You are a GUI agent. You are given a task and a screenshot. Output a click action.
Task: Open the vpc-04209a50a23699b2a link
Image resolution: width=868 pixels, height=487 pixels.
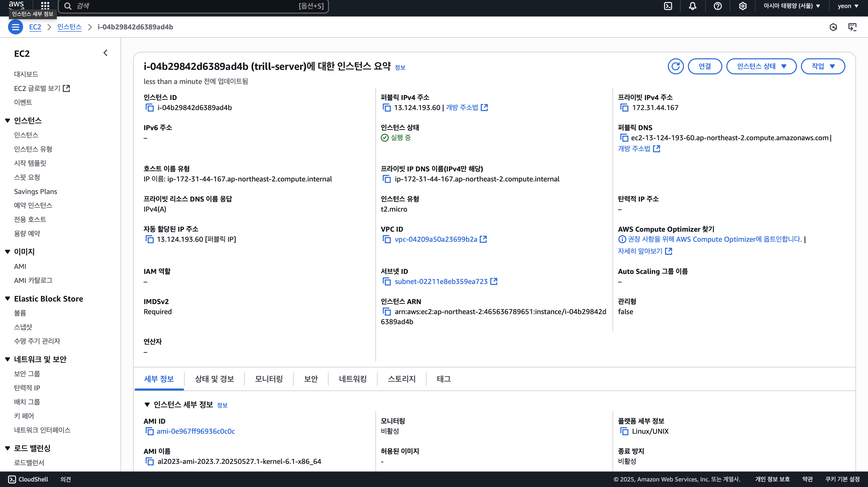436,239
